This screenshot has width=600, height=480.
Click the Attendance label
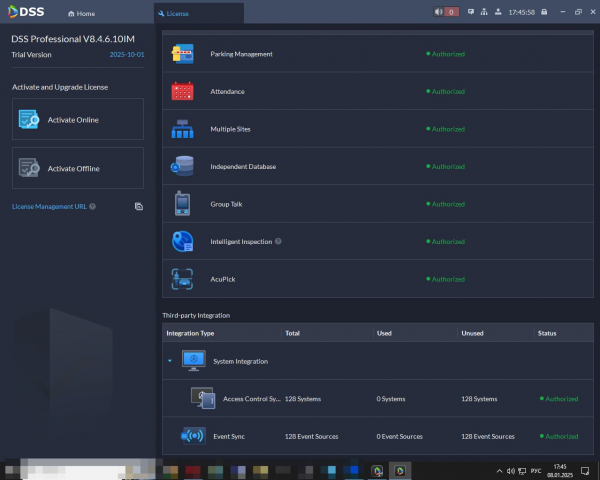click(x=227, y=92)
